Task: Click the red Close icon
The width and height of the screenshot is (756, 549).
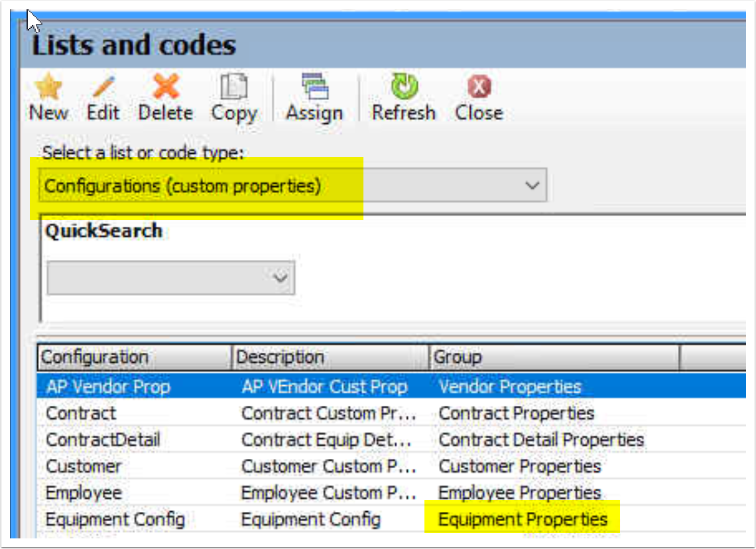Action: (x=479, y=88)
